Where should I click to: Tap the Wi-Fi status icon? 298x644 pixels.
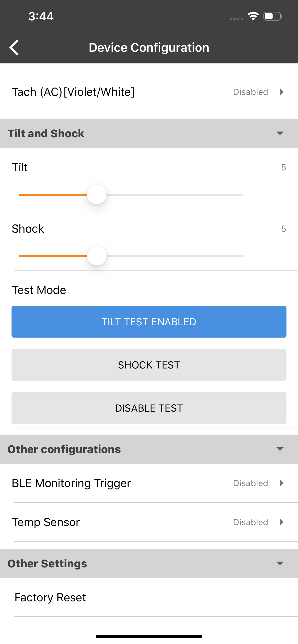pos(253,16)
